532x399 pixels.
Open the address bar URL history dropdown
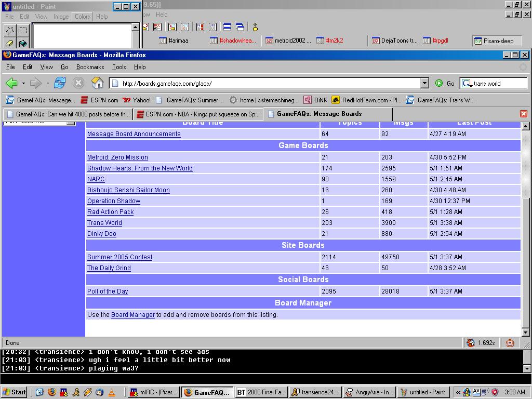click(424, 83)
